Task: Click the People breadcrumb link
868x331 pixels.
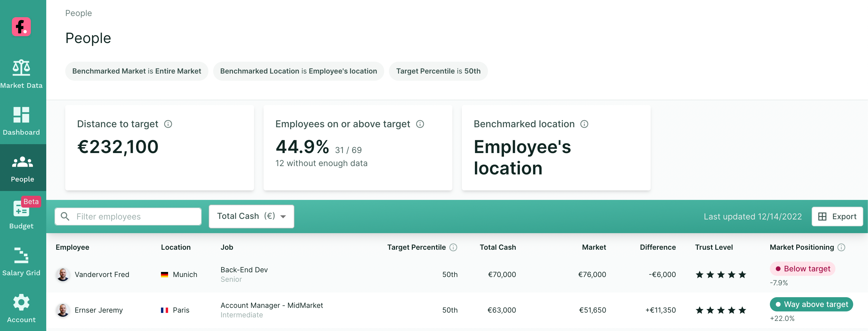Action: (x=79, y=13)
